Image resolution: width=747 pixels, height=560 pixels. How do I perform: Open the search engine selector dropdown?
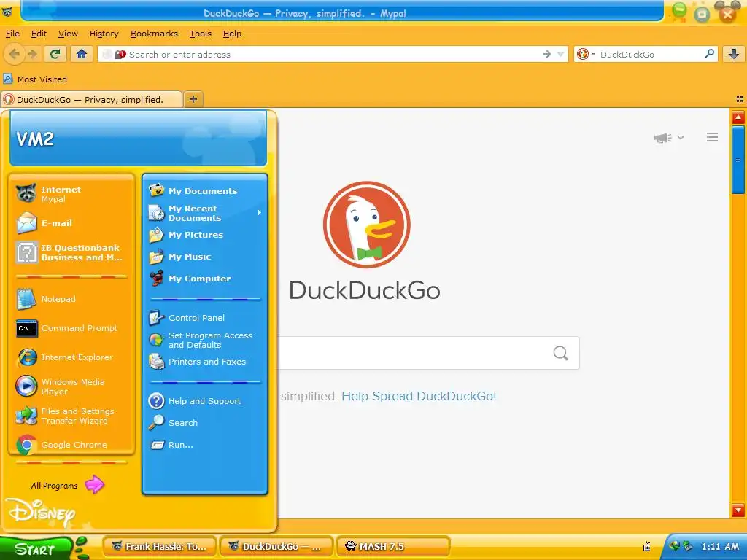point(586,54)
